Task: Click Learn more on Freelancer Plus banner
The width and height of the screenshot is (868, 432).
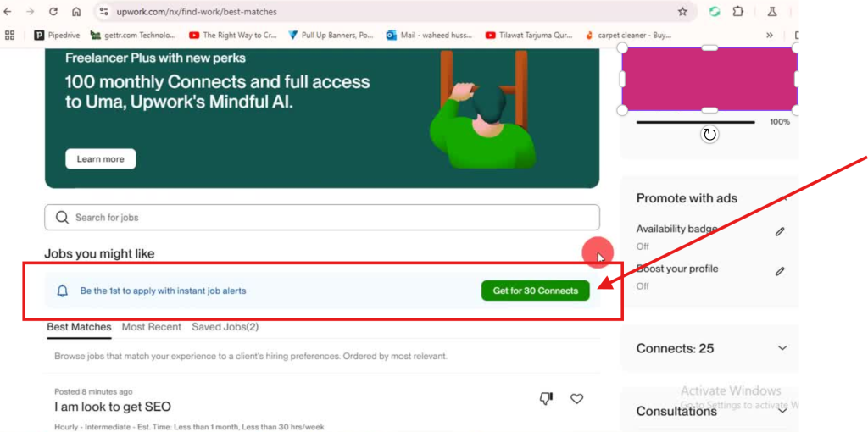Action: point(100,158)
